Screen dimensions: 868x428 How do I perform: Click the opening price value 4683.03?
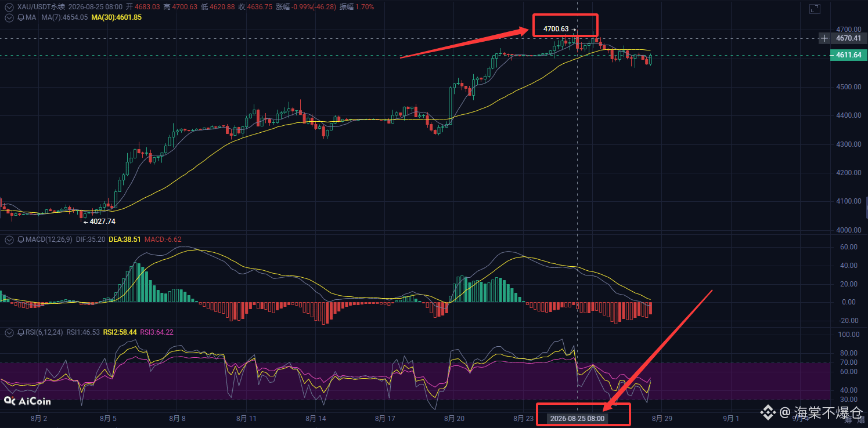coord(147,7)
